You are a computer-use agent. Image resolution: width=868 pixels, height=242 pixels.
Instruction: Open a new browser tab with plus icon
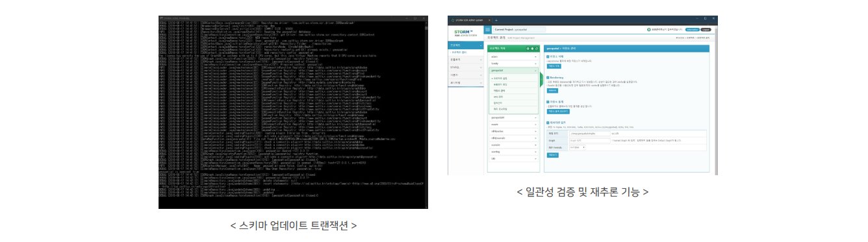[x=496, y=20]
